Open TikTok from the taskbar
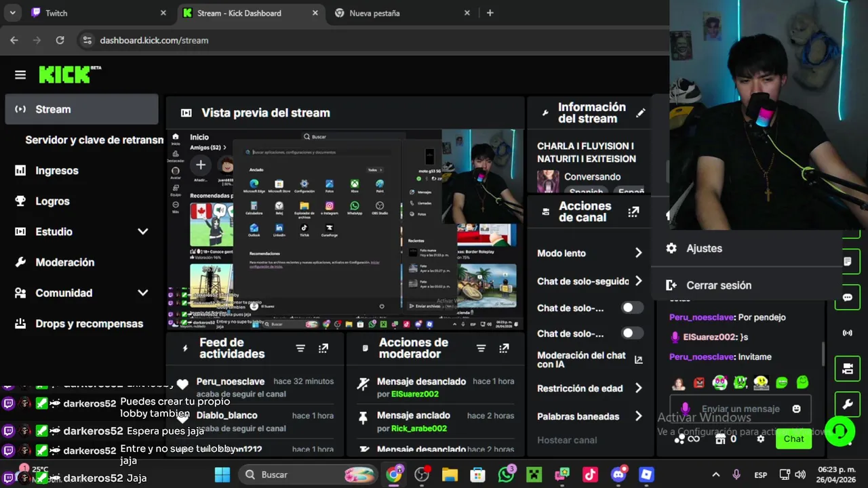Image resolution: width=868 pixels, height=488 pixels. tap(590, 474)
